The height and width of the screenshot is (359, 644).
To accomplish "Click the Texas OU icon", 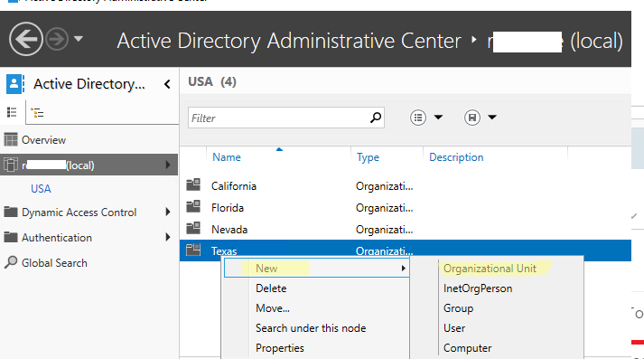I will (193, 250).
